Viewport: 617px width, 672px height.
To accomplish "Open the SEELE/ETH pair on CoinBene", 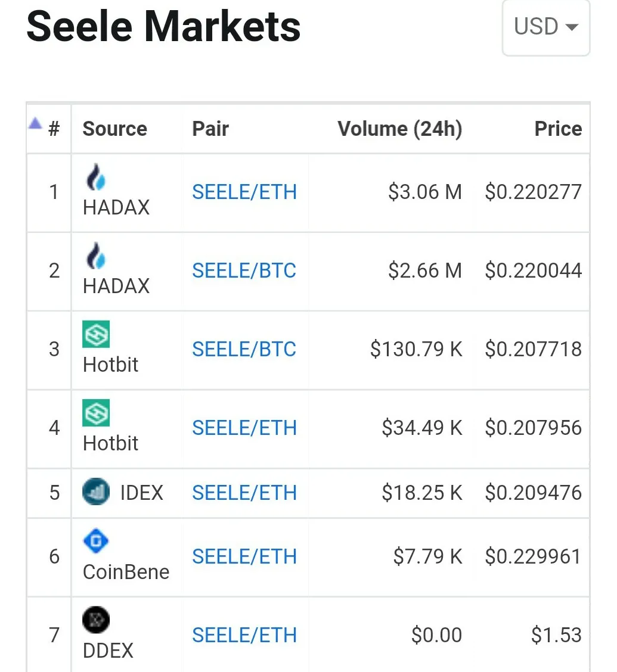I will 244,556.
